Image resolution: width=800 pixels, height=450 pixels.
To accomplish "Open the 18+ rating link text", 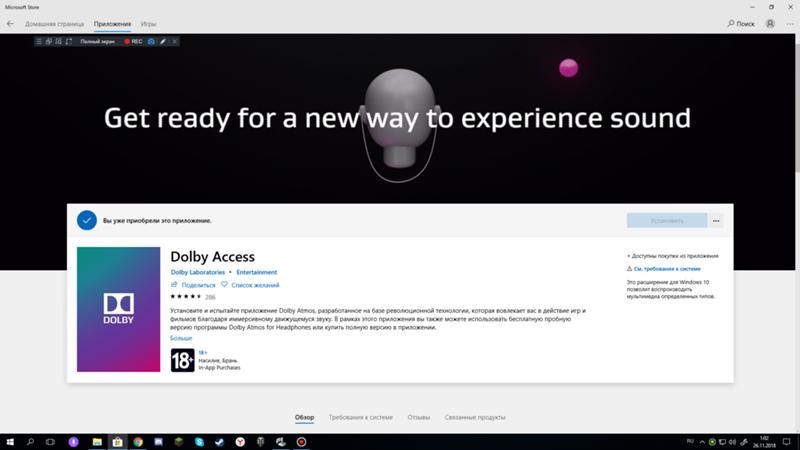I will click(x=203, y=353).
